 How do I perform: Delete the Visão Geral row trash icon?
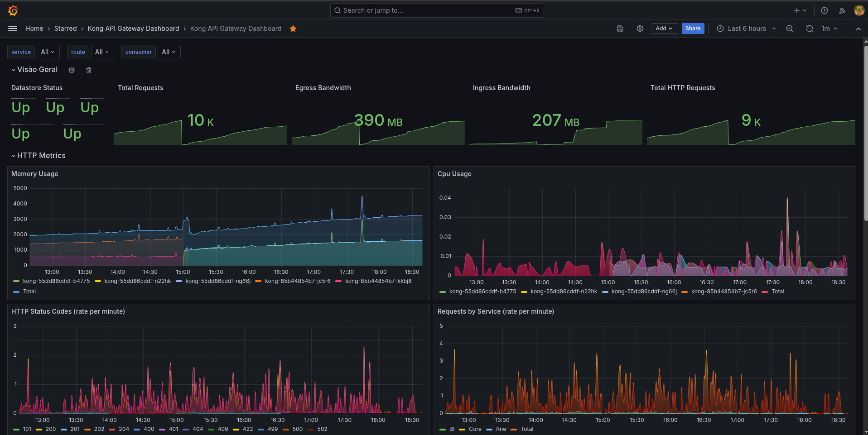[89, 70]
